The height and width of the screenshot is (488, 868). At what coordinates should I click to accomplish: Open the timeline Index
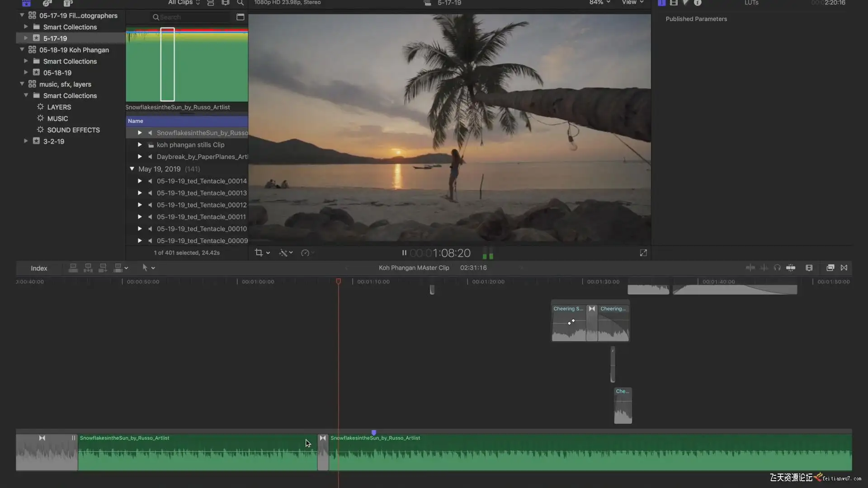click(x=39, y=268)
